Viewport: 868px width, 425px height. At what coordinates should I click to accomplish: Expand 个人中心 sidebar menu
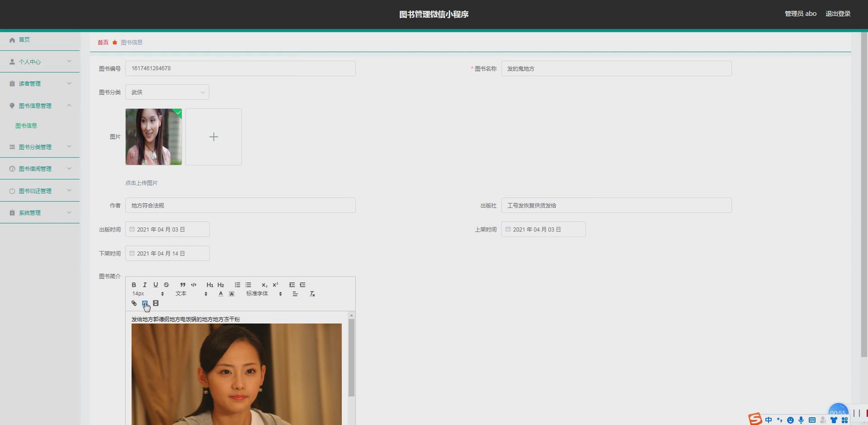tap(40, 61)
